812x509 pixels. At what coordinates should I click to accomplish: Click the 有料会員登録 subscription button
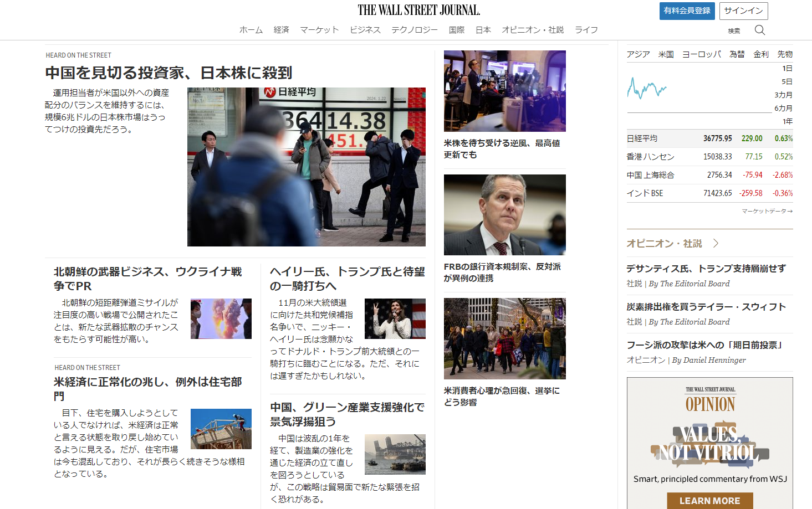687,11
